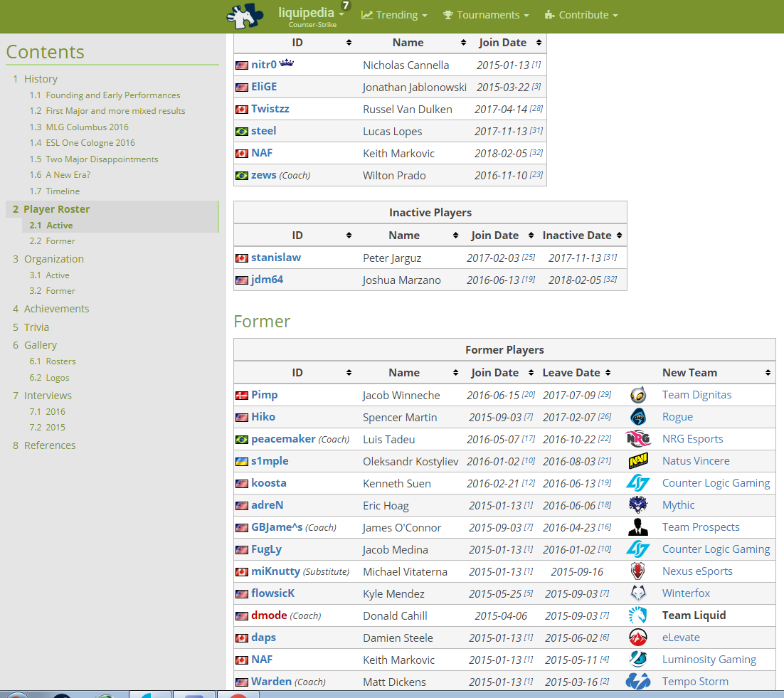The image size is (784, 698).
Task: Click the Liquipedia horse logo
Action: click(x=245, y=16)
